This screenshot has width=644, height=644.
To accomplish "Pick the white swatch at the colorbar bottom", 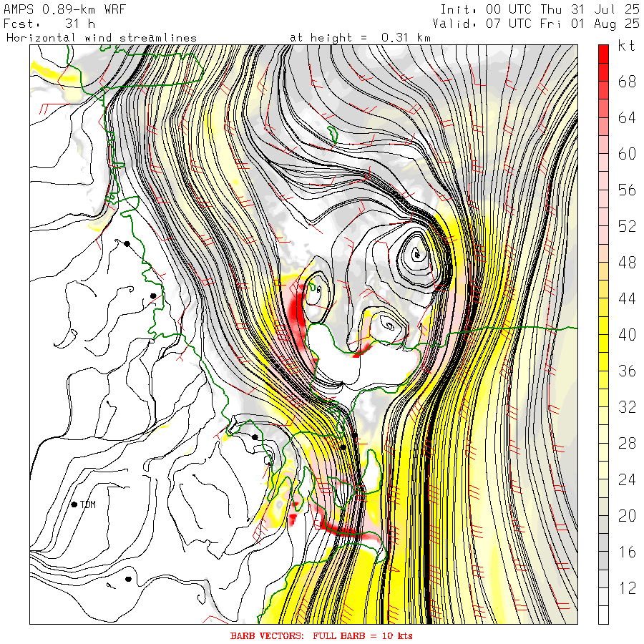I will (603, 615).
